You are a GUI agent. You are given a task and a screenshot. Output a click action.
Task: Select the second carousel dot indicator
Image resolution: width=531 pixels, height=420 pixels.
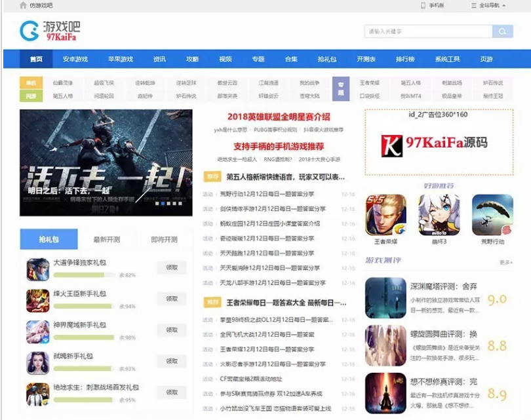[x=163, y=203]
